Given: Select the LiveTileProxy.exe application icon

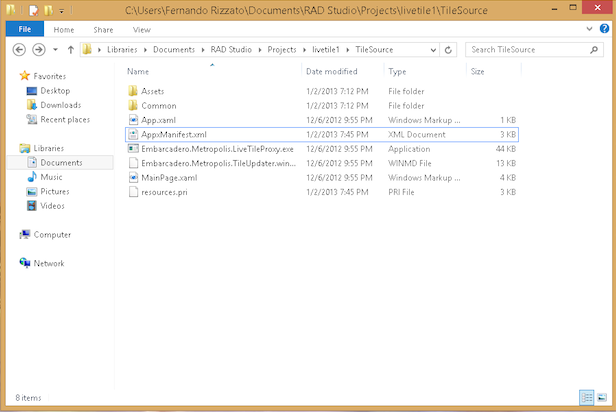Looking at the screenshot, I should [x=134, y=148].
